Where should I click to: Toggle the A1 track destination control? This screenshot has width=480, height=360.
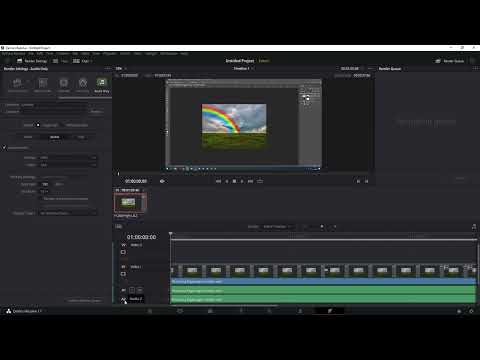(123, 290)
